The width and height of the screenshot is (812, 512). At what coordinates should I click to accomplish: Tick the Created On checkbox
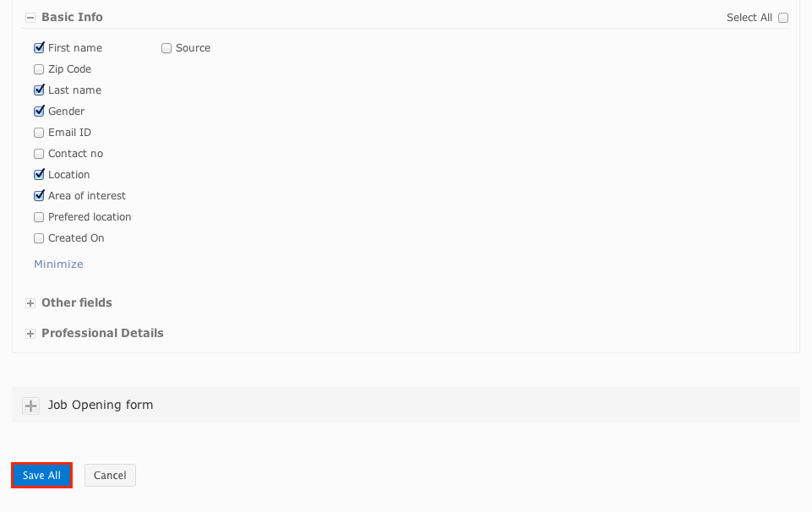39,238
